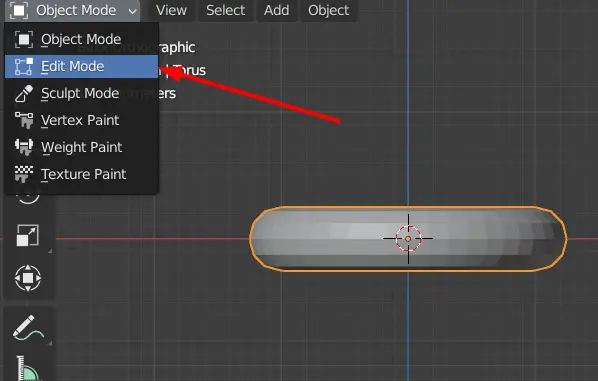Pick Weight Paint from the mode menu

[81, 147]
